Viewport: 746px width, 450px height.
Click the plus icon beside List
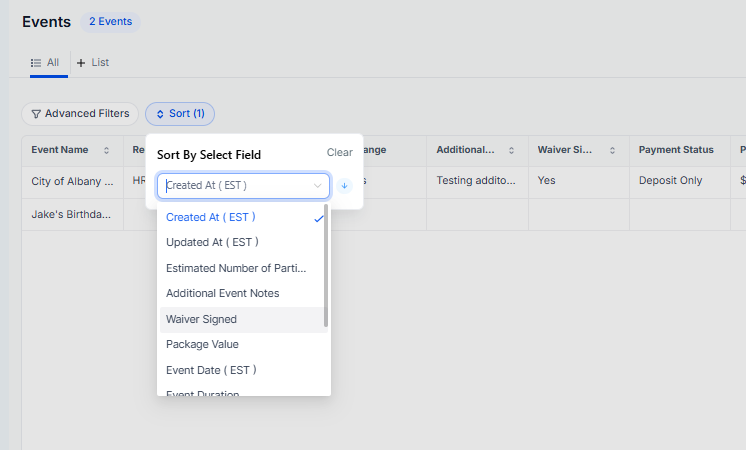pyautogui.click(x=81, y=63)
